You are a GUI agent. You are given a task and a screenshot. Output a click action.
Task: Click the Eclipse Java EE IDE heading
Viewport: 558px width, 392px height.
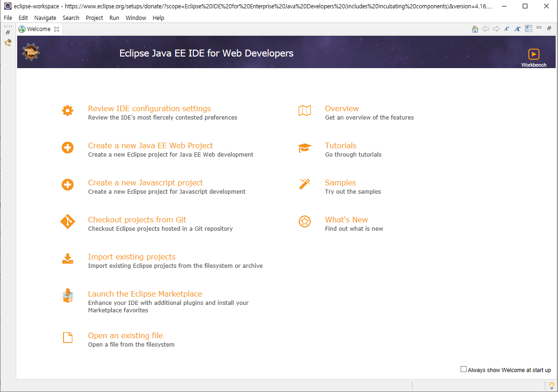click(x=206, y=53)
